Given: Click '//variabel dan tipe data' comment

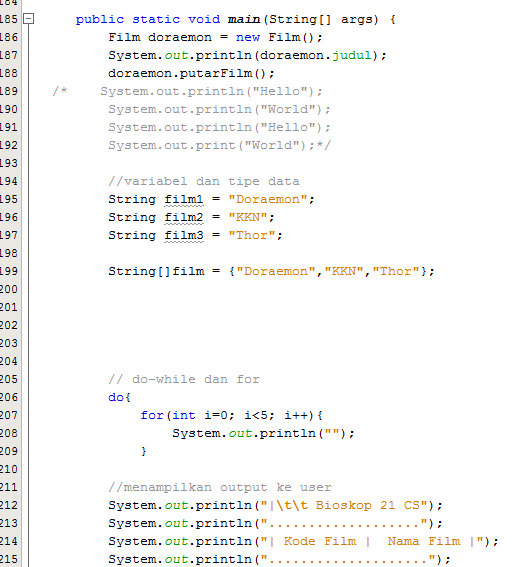Looking at the screenshot, I should (204, 181).
